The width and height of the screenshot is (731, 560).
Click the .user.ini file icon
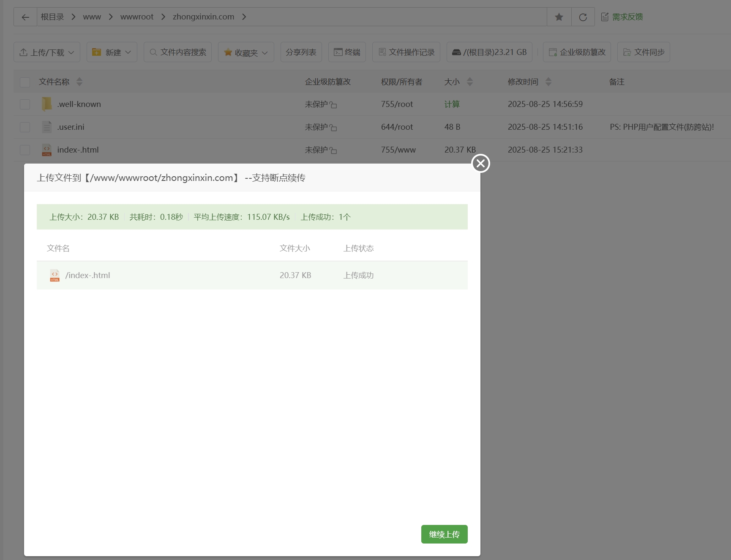(47, 127)
